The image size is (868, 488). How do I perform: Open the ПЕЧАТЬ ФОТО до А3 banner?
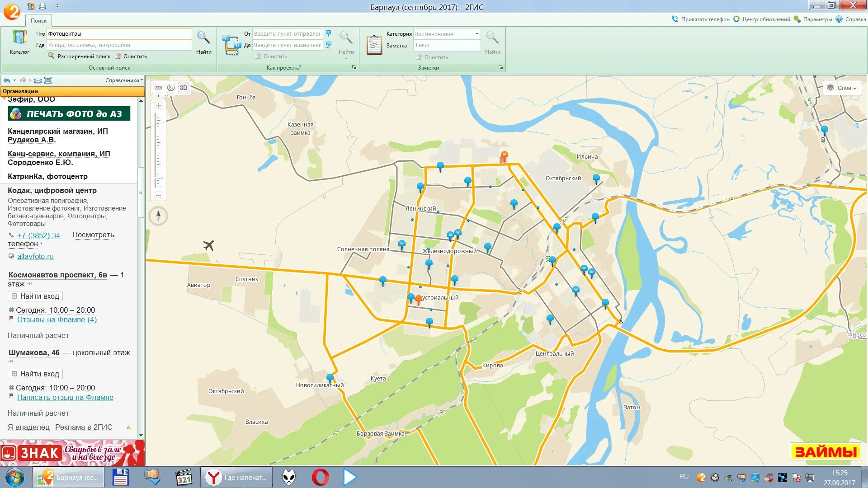[69, 113]
